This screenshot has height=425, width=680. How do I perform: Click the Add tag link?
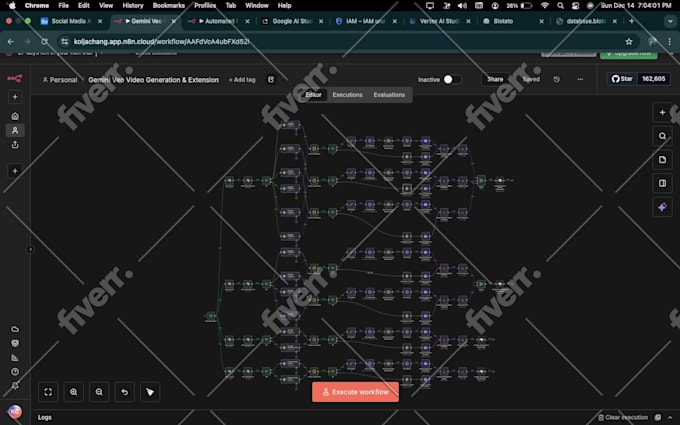[x=242, y=80]
